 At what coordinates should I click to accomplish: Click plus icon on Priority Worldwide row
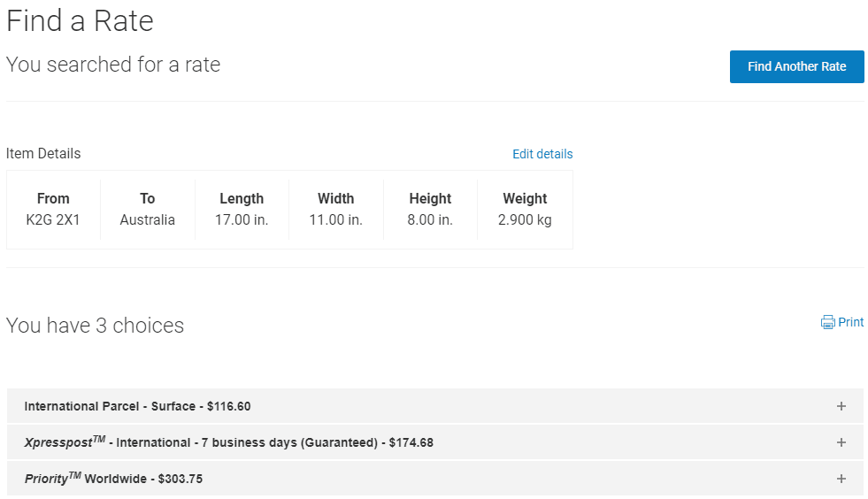pos(841,479)
